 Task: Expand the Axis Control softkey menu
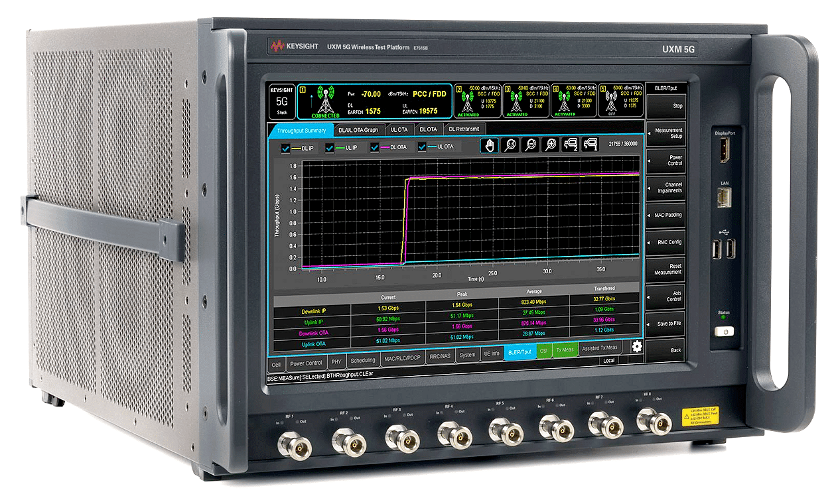(x=665, y=296)
